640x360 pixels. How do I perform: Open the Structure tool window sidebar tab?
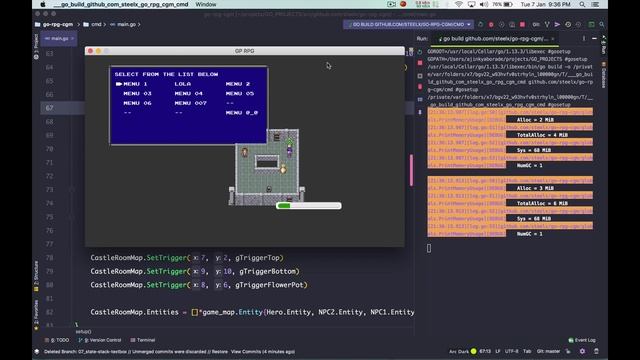coord(36,276)
